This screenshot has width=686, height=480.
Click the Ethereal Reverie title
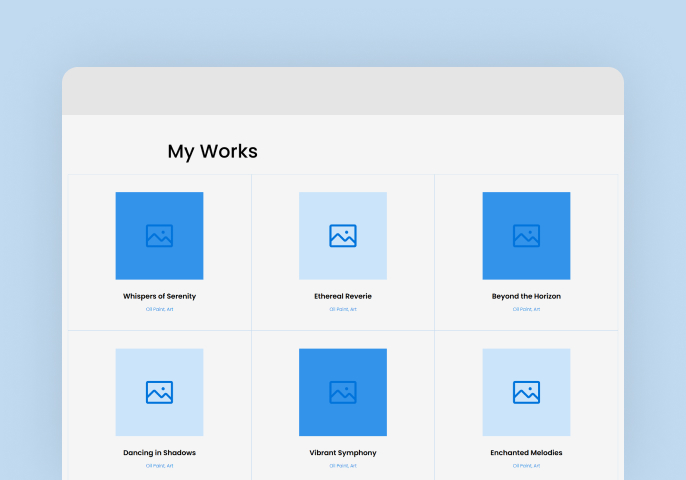(343, 296)
